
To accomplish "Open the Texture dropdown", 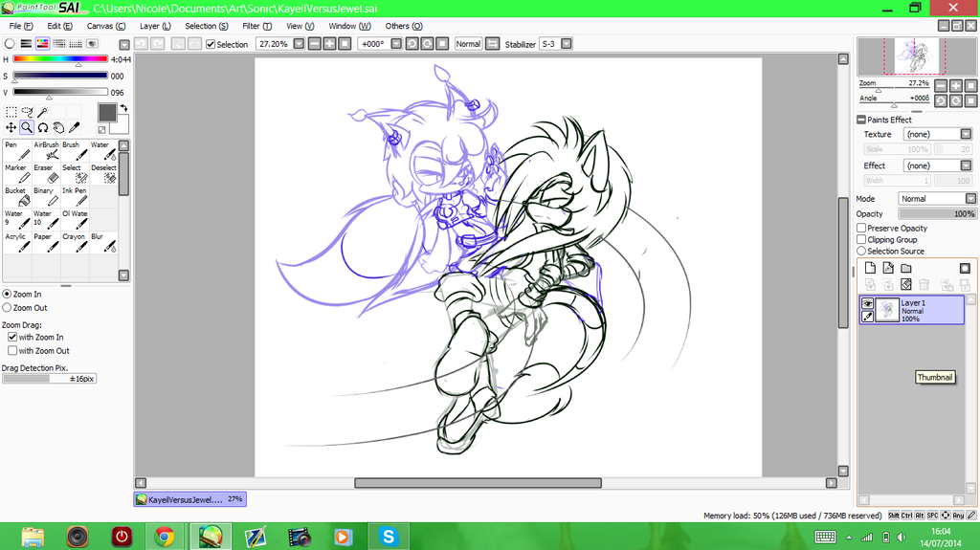I will [966, 134].
